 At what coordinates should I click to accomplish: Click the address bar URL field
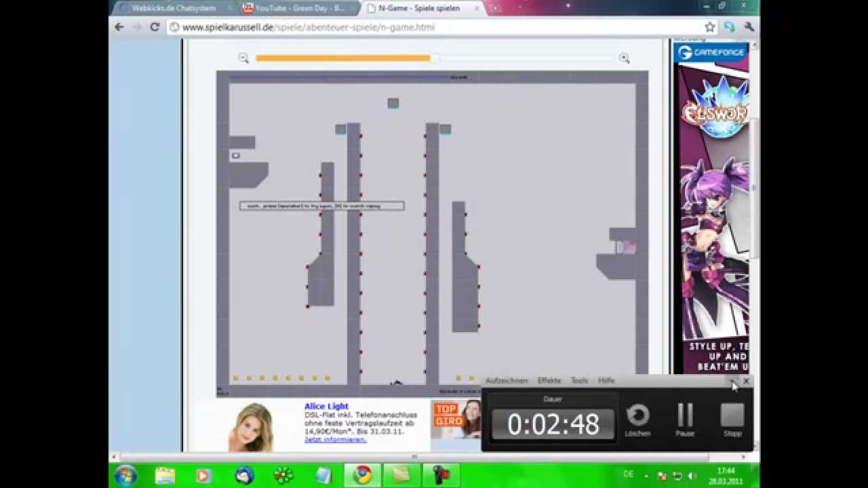coord(434,27)
